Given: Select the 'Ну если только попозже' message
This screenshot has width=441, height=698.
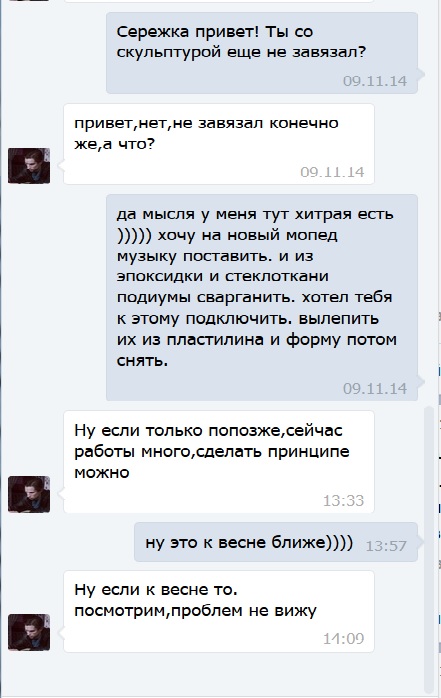Looking at the screenshot, I should click(x=219, y=462).
